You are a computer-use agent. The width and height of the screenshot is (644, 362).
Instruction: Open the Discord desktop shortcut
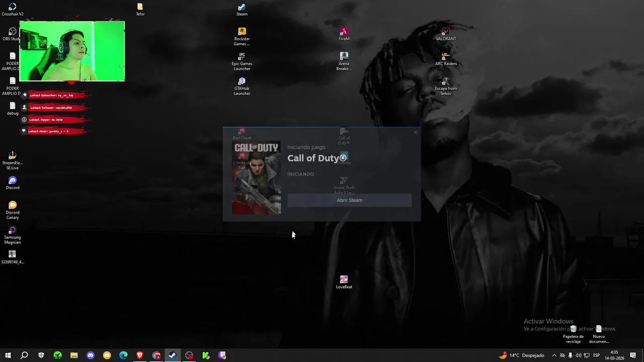click(13, 183)
